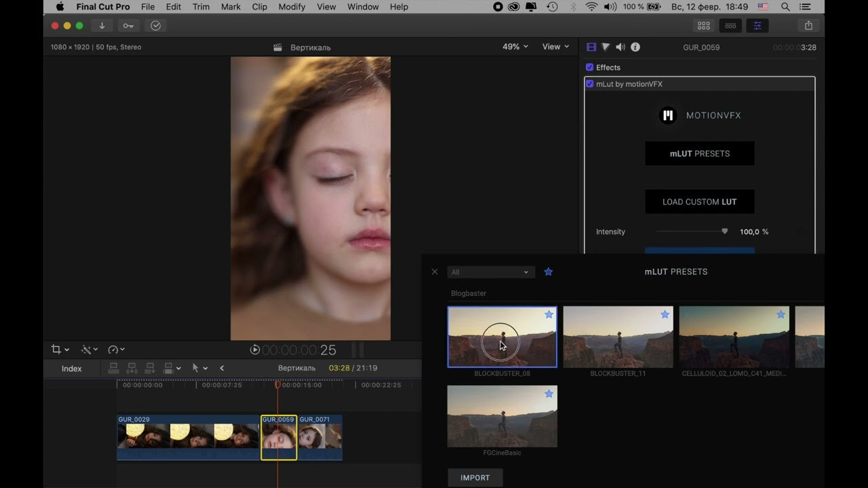Show the browser grid icon in toolbar
The image size is (868, 488).
704,26
